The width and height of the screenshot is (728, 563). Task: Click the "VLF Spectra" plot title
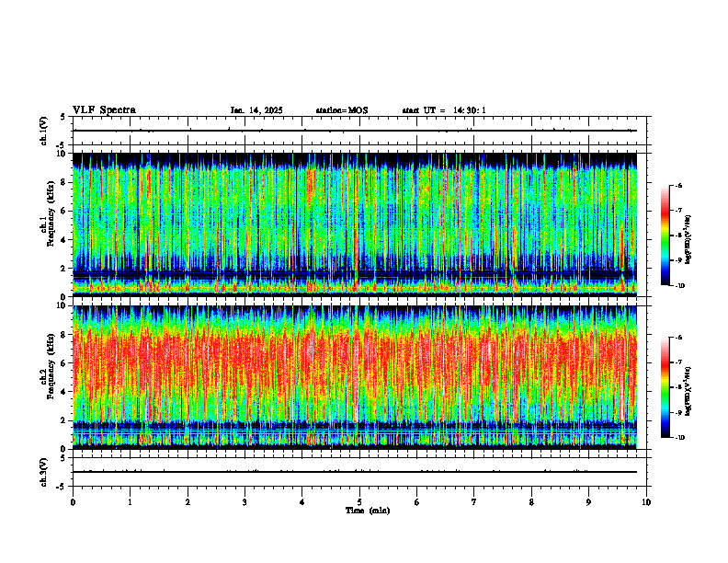click(104, 110)
